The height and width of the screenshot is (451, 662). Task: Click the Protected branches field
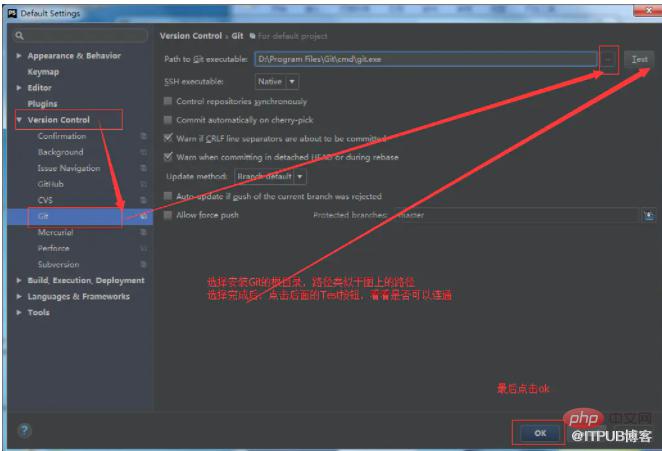518,215
